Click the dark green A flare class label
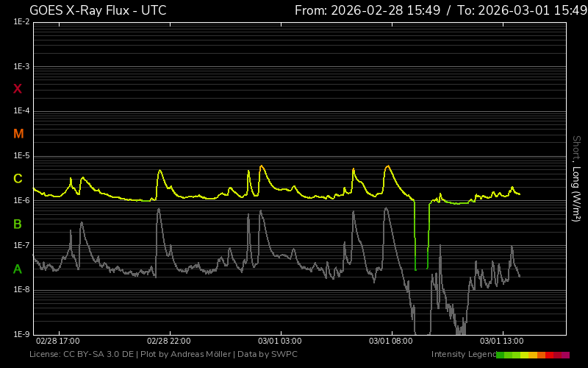 [x=18, y=269]
